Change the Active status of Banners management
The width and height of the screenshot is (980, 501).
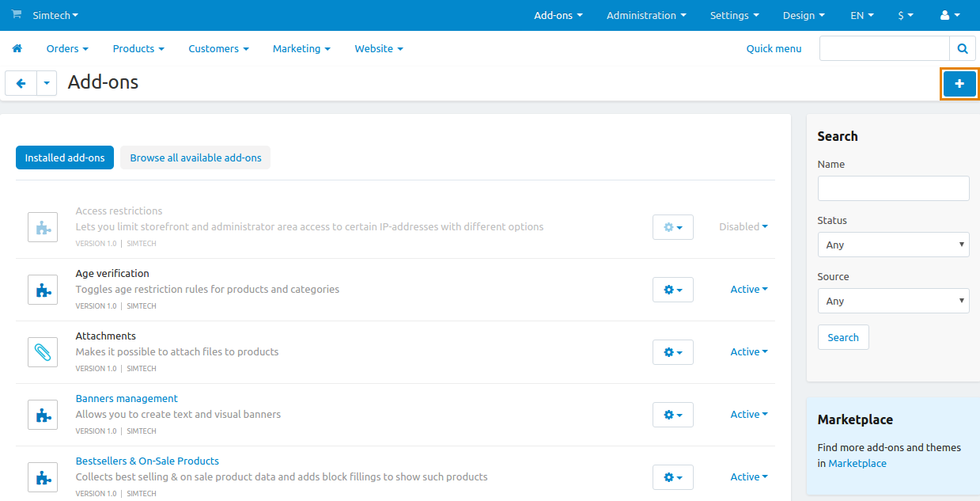tap(749, 414)
